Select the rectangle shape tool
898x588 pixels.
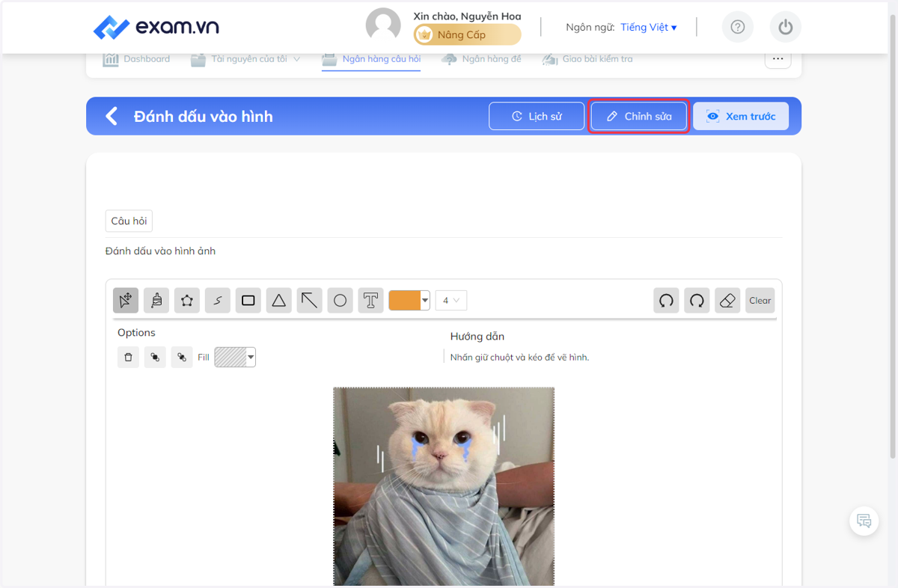[x=248, y=300]
